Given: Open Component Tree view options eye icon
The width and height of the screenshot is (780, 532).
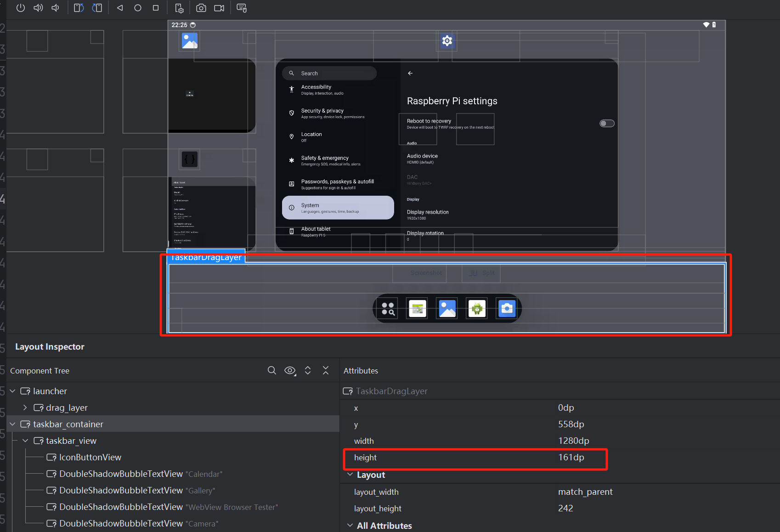Looking at the screenshot, I should point(290,370).
